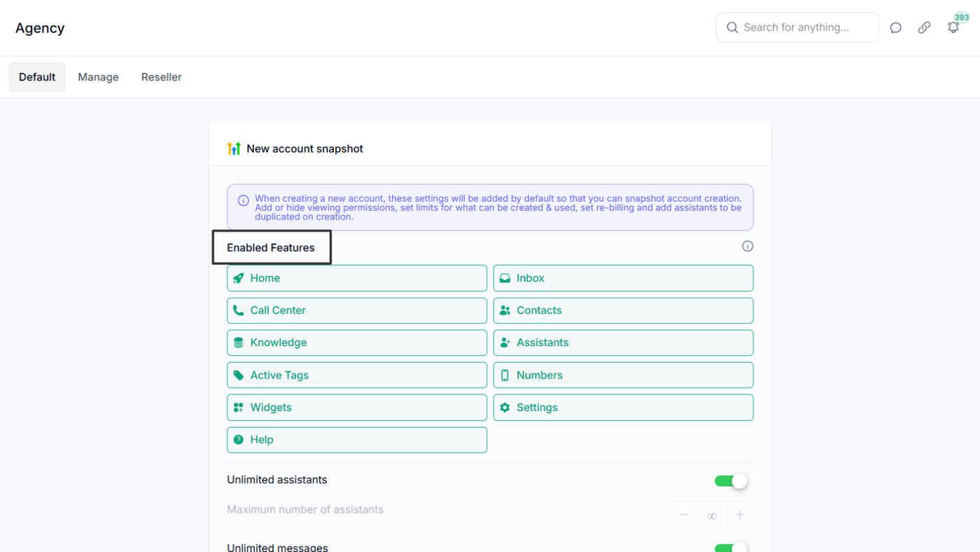Click the user-plus icon on Assistants
Viewport: 980px width, 552px height.
coord(505,343)
